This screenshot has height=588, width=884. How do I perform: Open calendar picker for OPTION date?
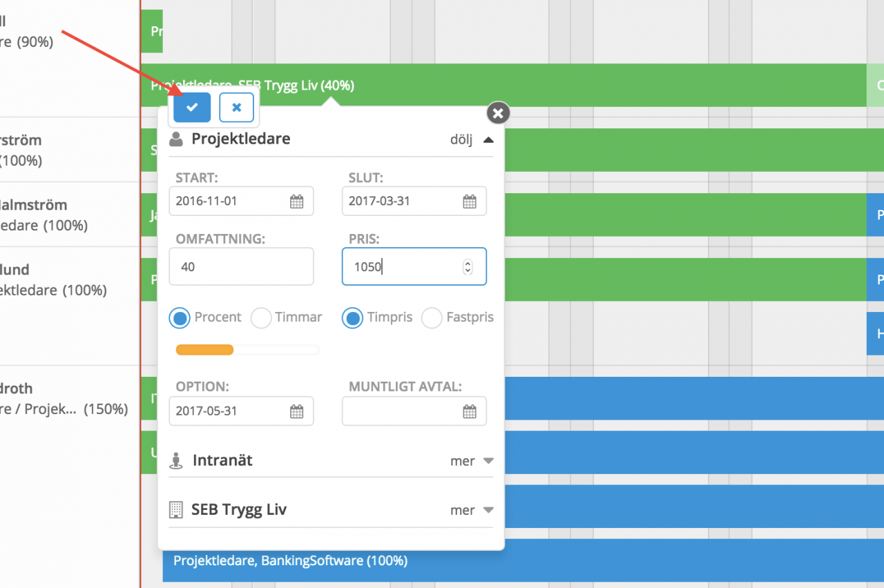point(296,411)
